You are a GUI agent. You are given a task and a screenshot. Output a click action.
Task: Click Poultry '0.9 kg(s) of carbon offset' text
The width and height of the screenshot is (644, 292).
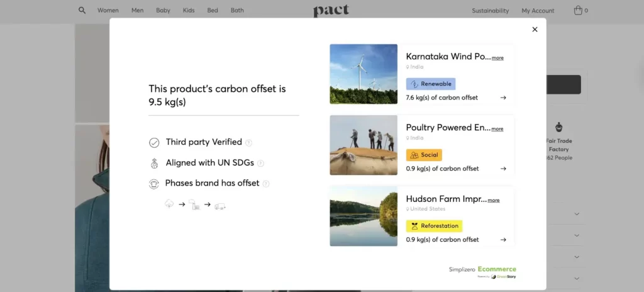(442, 169)
